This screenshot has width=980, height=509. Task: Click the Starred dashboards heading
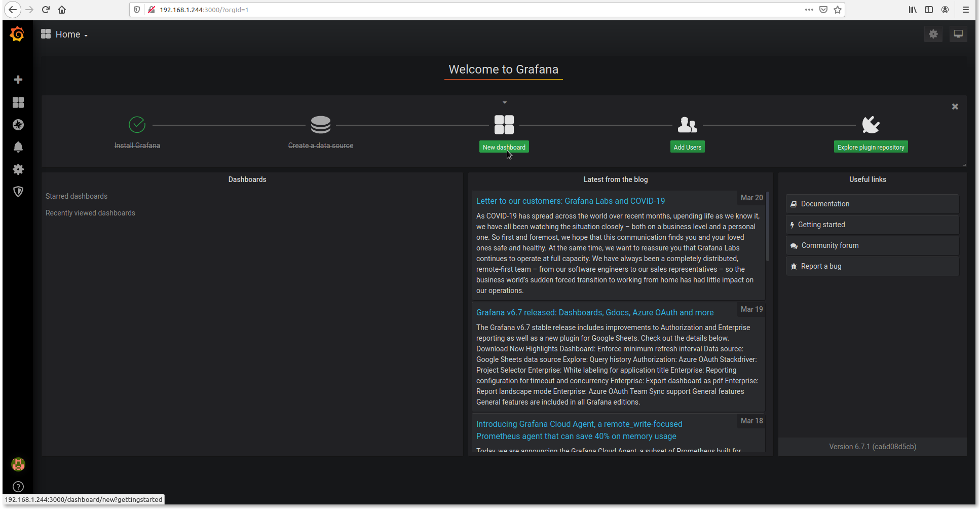click(x=77, y=196)
